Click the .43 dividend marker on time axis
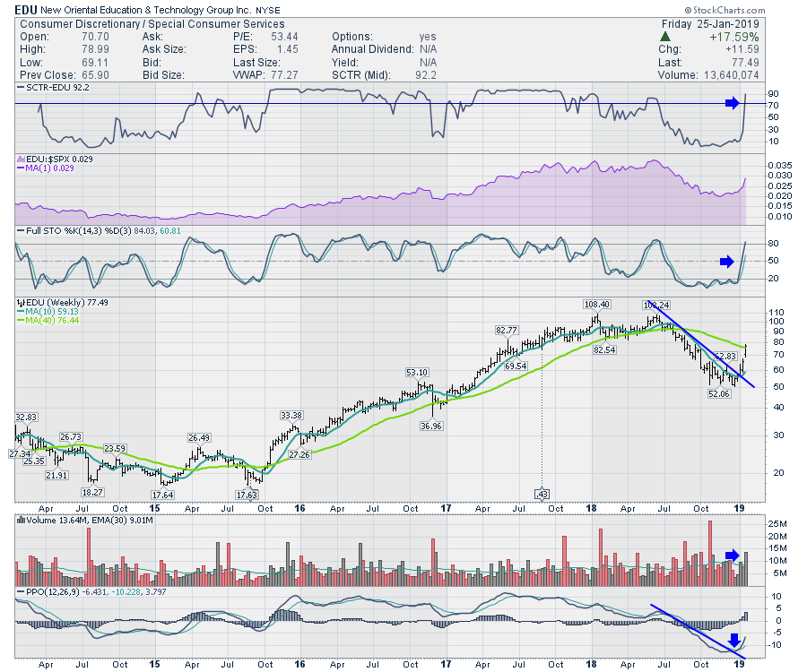The height and width of the screenshot is (672, 807). 542,494
